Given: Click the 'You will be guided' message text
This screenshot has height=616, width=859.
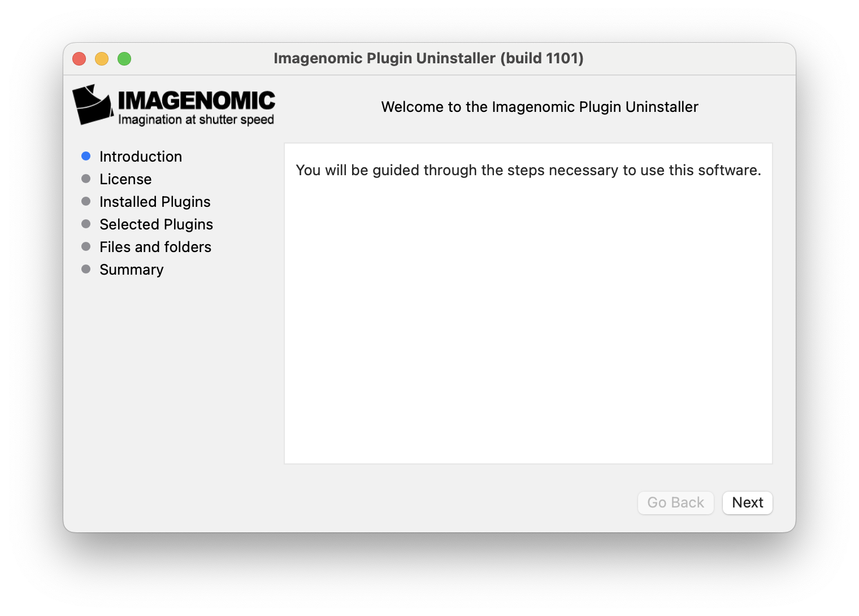Looking at the screenshot, I should click(x=528, y=170).
